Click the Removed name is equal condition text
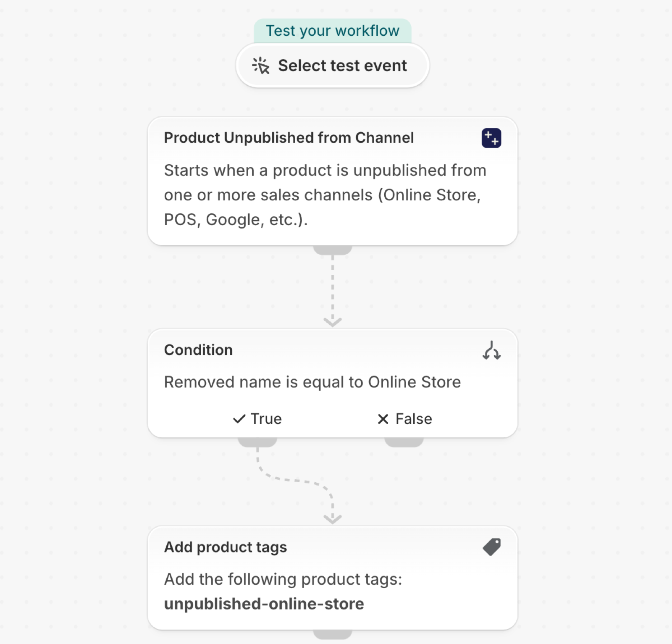Viewport: 672px width, 644px height. (312, 382)
